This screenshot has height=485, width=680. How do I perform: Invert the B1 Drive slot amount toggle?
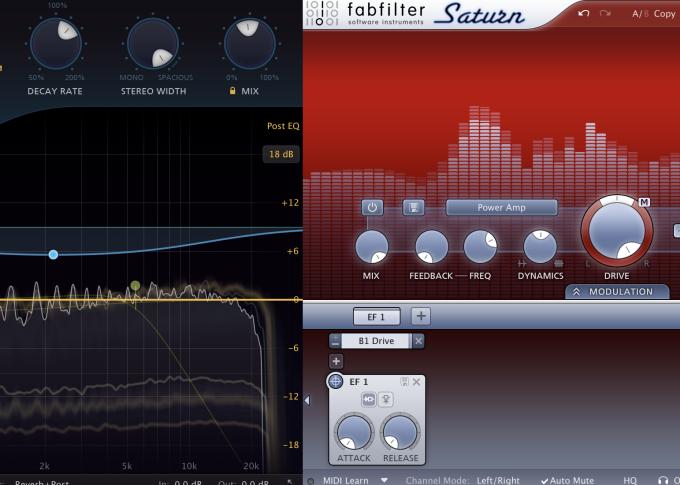pos(335,341)
